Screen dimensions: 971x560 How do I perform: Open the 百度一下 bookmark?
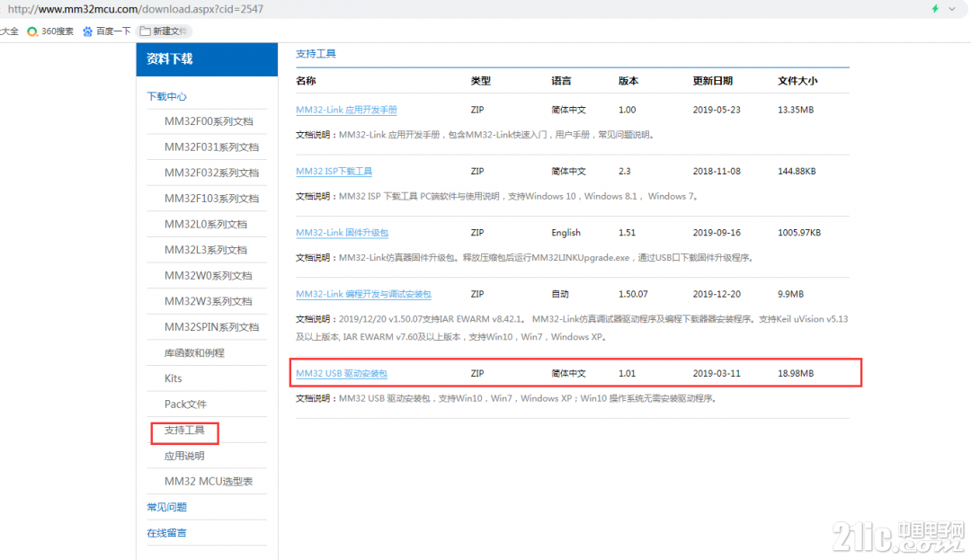(x=106, y=31)
